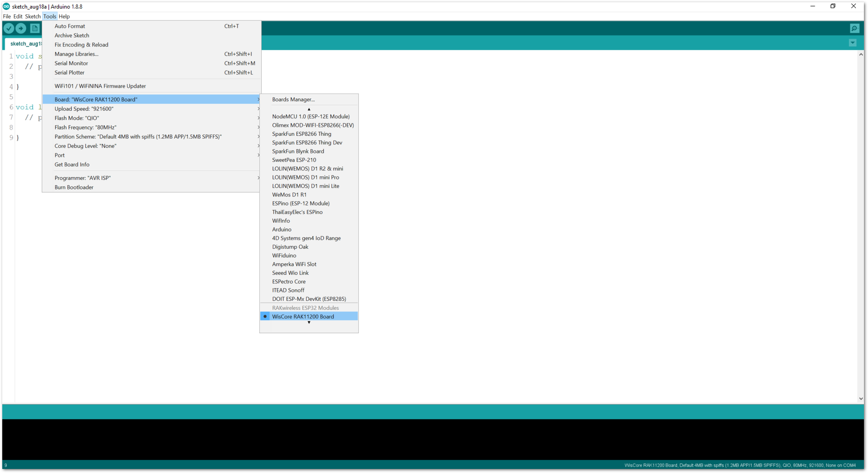Select LOLIN(WEMOS) D1 R2 & mini
Viewport: 868px width, 473px height.
click(x=309, y=169)
